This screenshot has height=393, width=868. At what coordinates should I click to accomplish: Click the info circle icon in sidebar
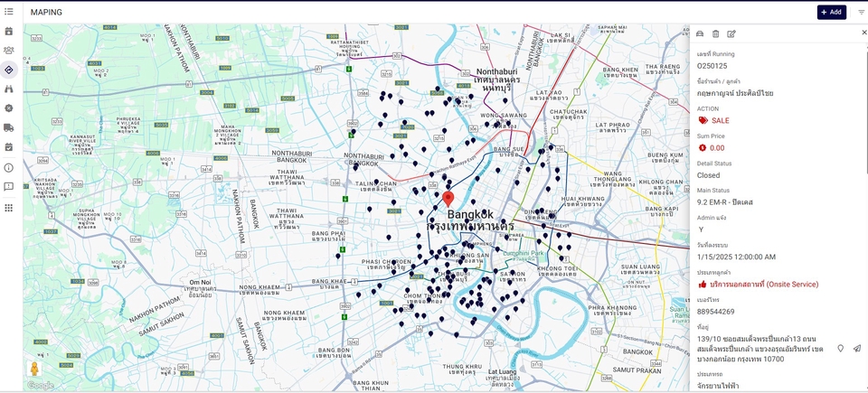point(9,168)
